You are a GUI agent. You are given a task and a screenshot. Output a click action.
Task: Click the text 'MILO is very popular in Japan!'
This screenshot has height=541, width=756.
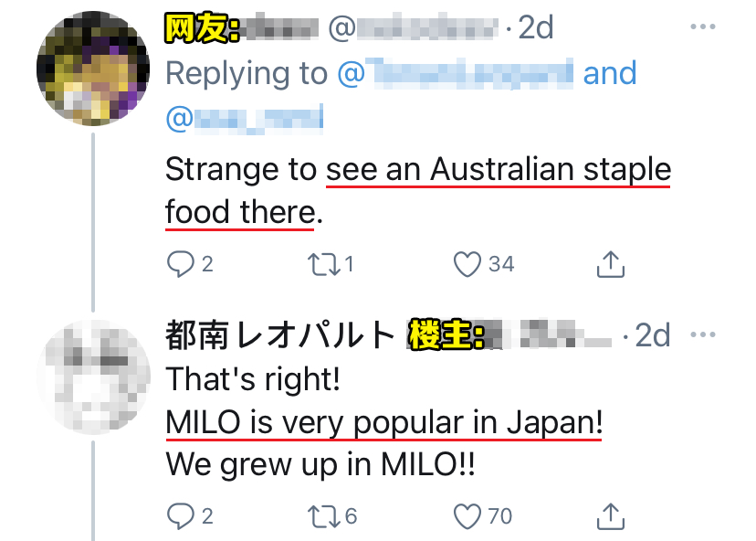point(383,424)
